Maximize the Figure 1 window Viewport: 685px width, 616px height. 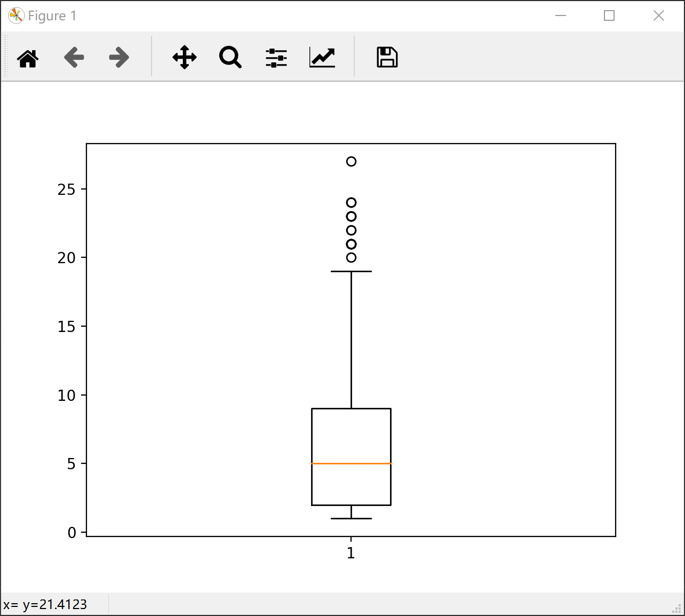609,15
